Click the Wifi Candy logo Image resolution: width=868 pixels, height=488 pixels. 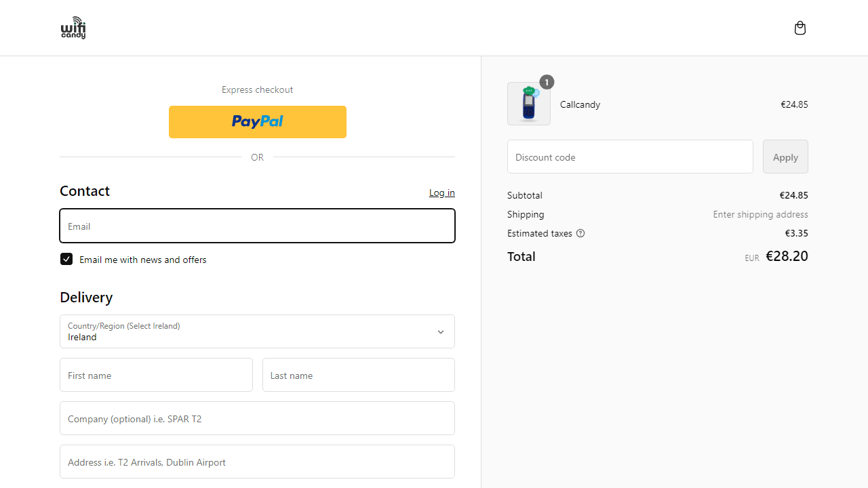(73, 28)
